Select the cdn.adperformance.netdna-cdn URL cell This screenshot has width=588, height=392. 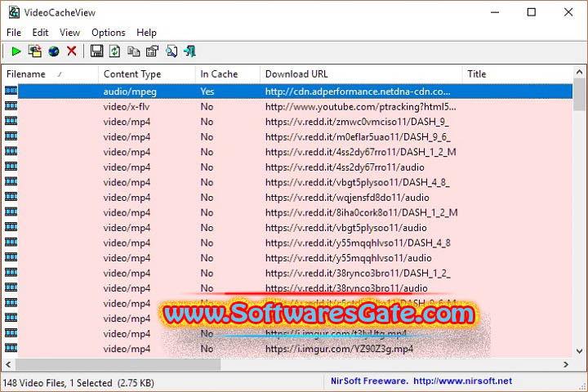tap(358, 91)
